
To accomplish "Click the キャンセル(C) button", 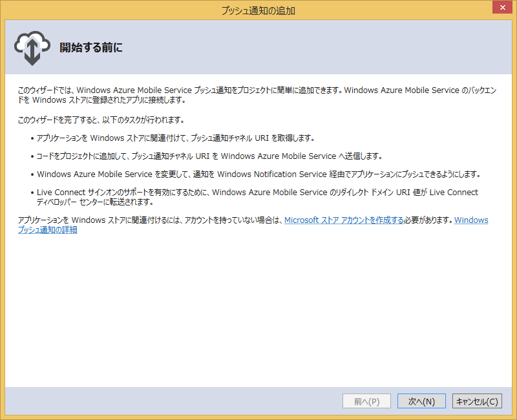I will point(477,401).
